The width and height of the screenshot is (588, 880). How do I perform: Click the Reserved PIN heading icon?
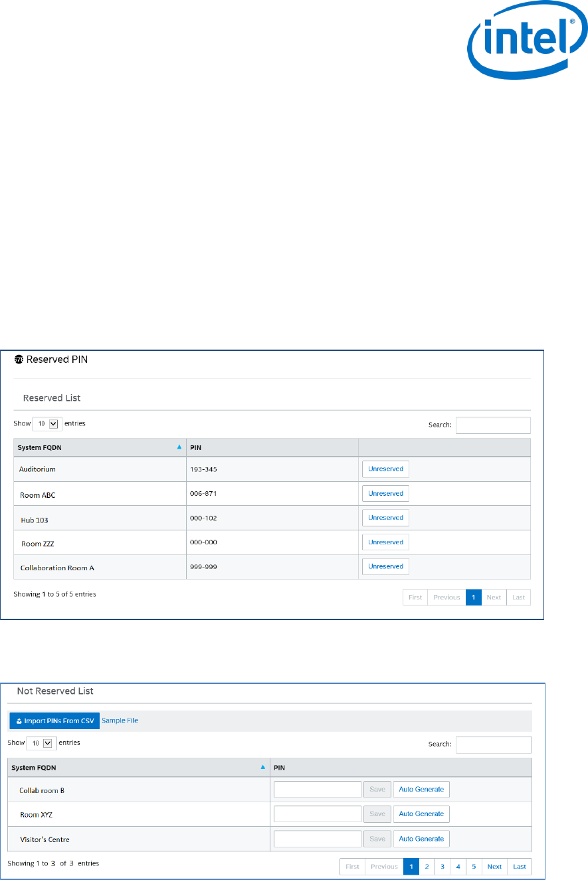click(x=19, y=360)
